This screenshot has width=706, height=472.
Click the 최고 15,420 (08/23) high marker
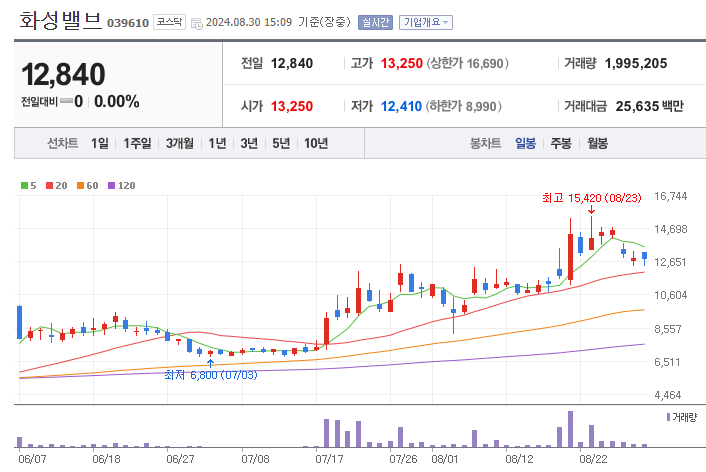[x=592, y=198]
